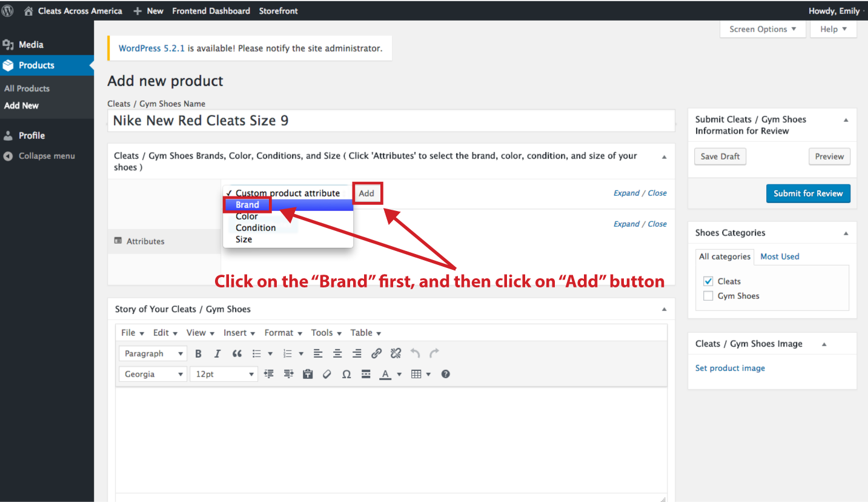This screenshot has width=868, height=502.
Task: Click the paste as text icon
Action: [x=308, y=374]
